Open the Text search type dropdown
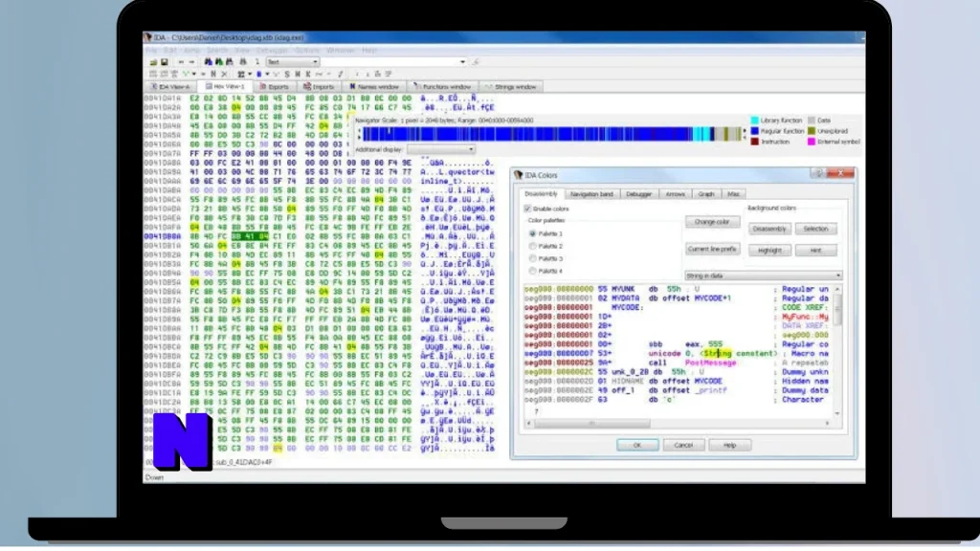Screen dimensions: 980x551 click(x=293, y=62)
